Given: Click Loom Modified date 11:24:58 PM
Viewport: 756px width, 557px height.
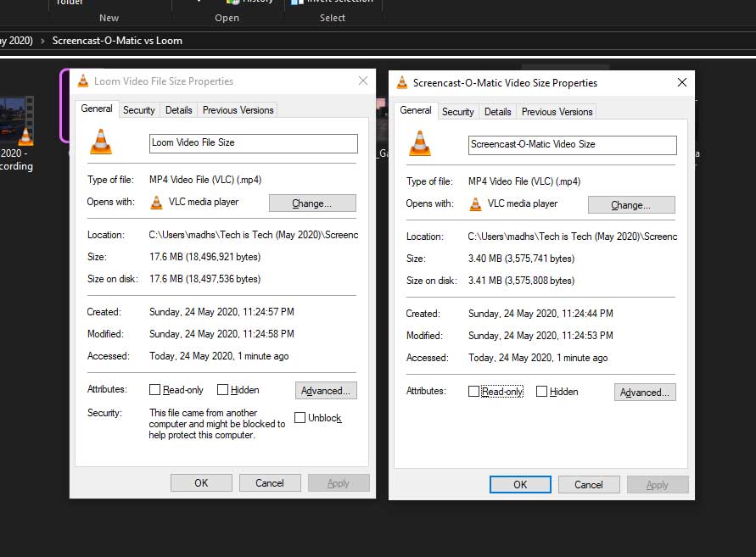Looking at the screenshot, I should (221, 334).
